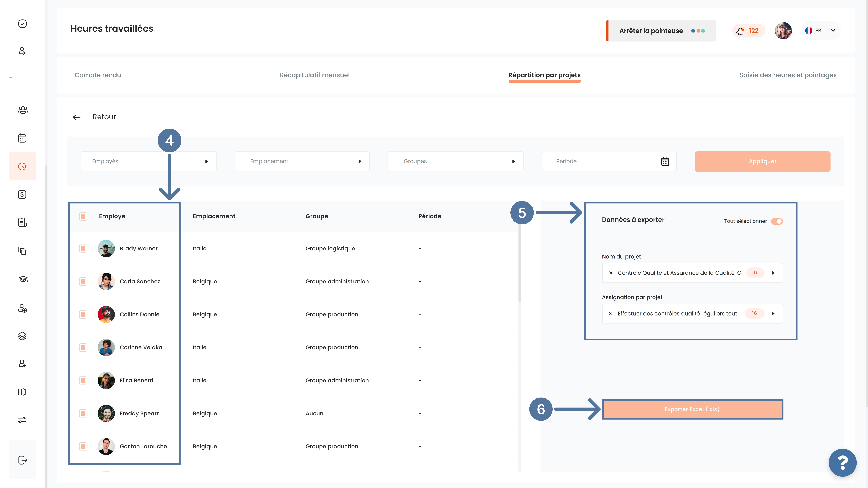Open the calendar icon in the sidebar
The width and height of the screenshot is (868, 488).
coord(22,138)
